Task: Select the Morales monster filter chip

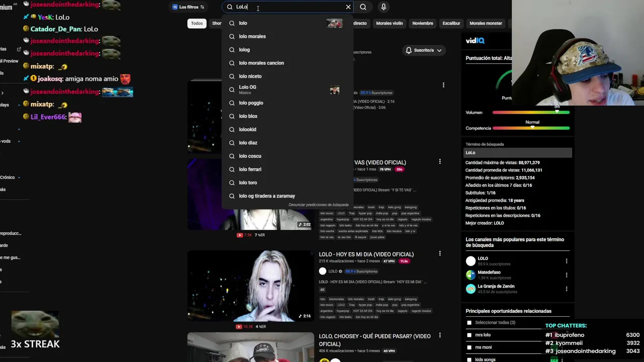Action: point(486,23)
